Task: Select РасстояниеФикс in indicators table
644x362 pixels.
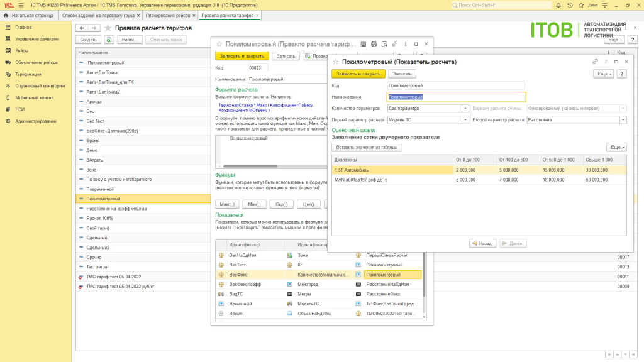Action: [x=383, y=294]
